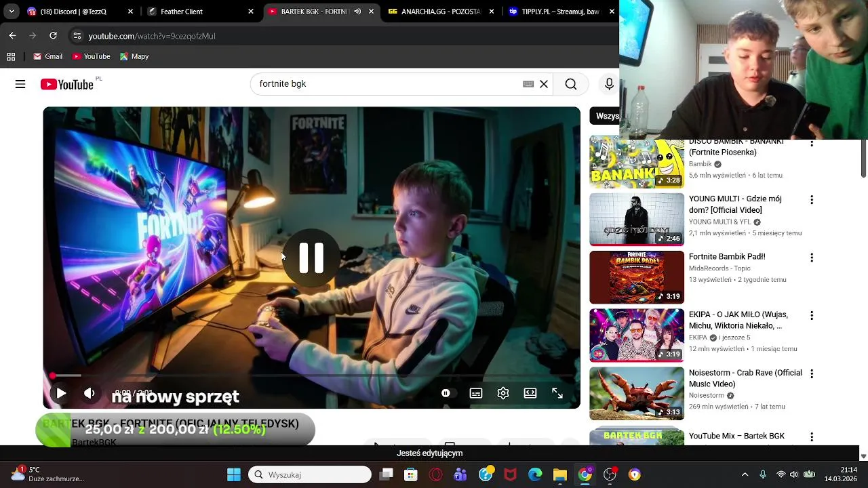Open the Gmail bookmark
Viewport: 868px width, 488px height.
point(47,56)
